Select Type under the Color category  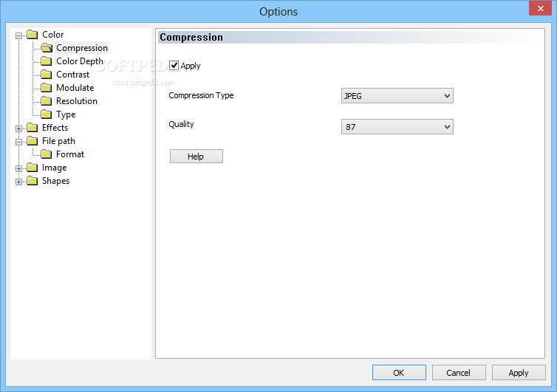coord(66,114)
